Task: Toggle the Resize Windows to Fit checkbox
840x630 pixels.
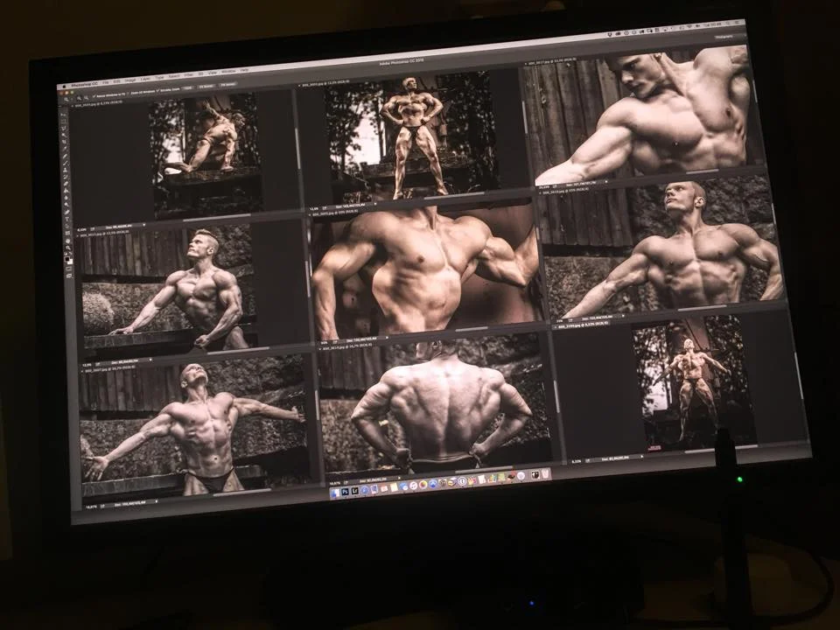Action: click(x=92, y=96)
